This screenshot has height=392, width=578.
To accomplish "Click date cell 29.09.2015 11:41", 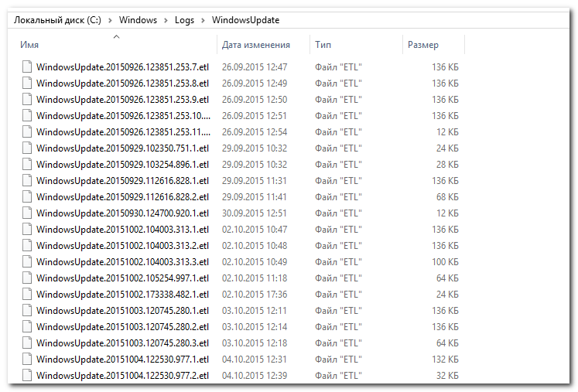I will point(255,196).
